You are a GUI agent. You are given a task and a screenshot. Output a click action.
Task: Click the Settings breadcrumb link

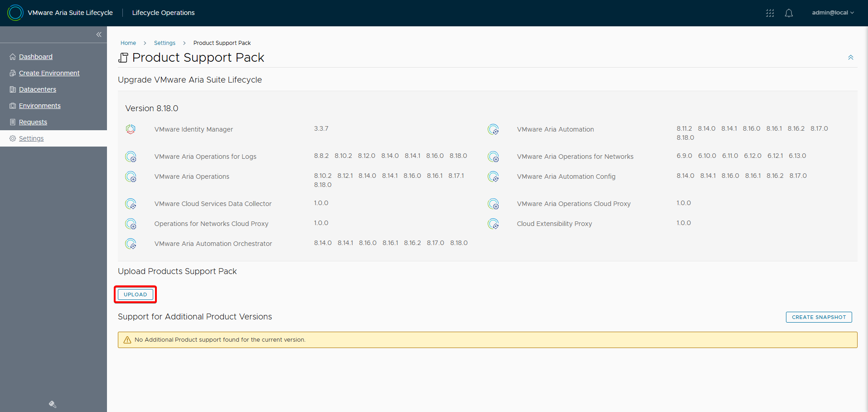coord(165,43)
